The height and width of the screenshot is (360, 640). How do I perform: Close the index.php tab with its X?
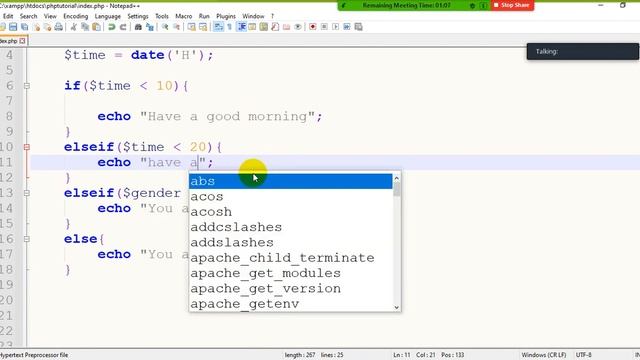pyautogui.click(x=22, y=41)
